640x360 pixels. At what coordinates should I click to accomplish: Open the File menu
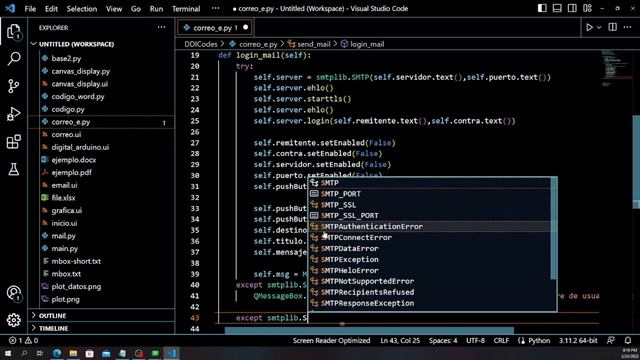(x=30, y=9)
